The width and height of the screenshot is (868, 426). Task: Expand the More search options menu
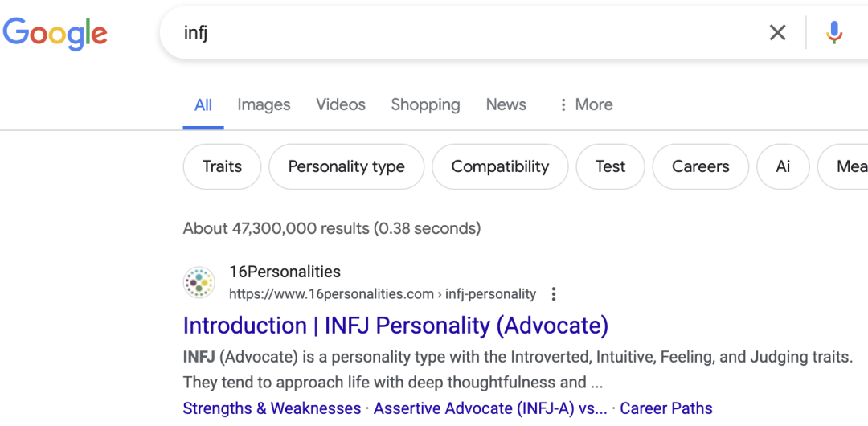tap(586, 104)
